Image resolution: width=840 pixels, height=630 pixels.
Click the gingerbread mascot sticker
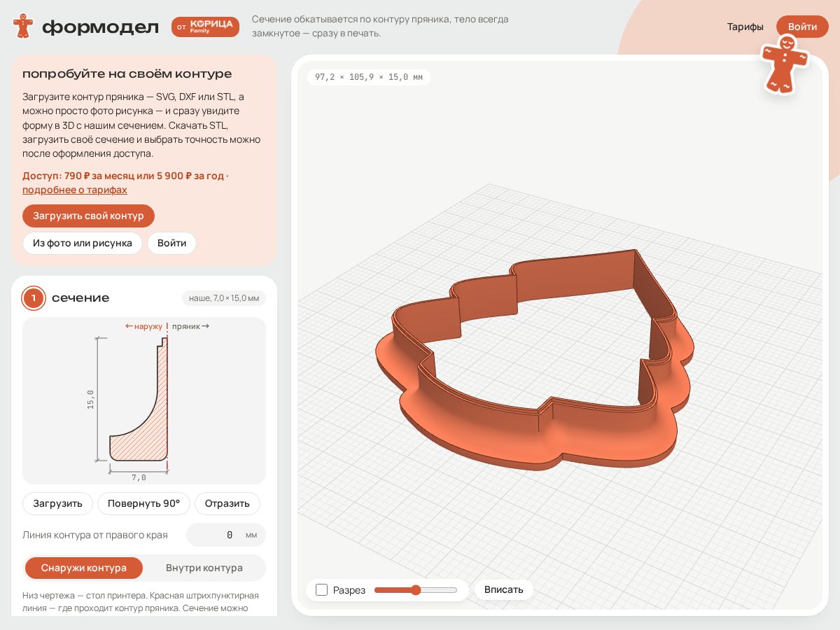point(784,64)
